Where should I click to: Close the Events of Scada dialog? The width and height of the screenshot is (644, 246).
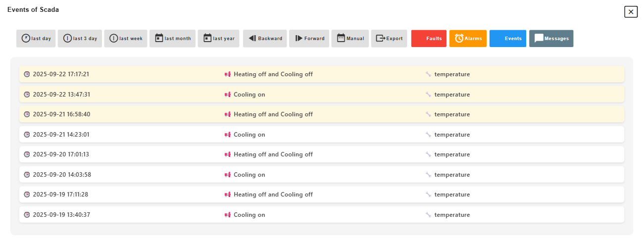click(x=631, y=12)
